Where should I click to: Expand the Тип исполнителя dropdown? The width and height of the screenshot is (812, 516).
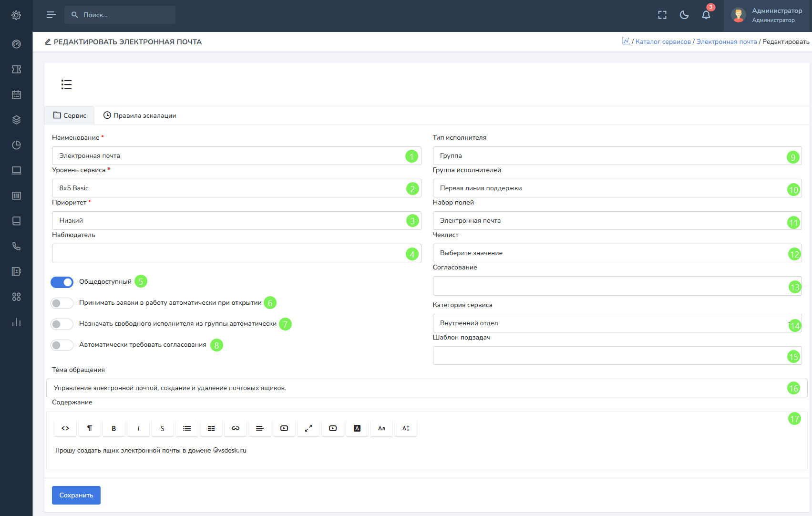(610, 156)
